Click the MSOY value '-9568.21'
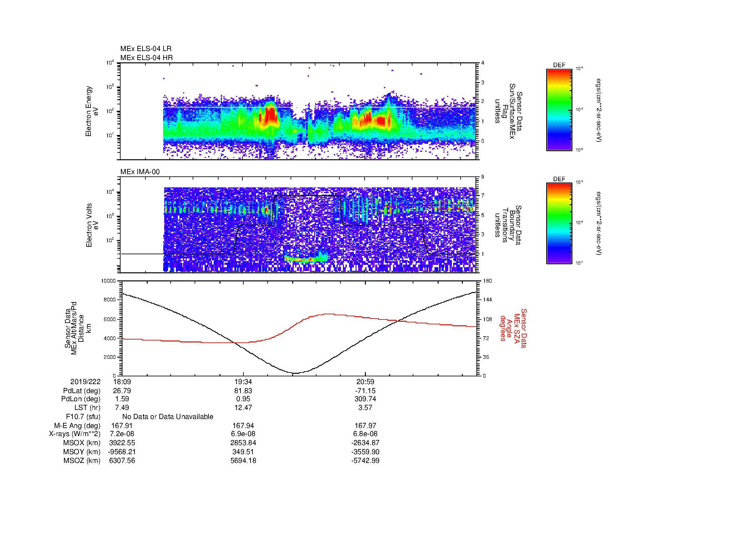The width and height of the screenshot is (756, 534). (122, 452)
